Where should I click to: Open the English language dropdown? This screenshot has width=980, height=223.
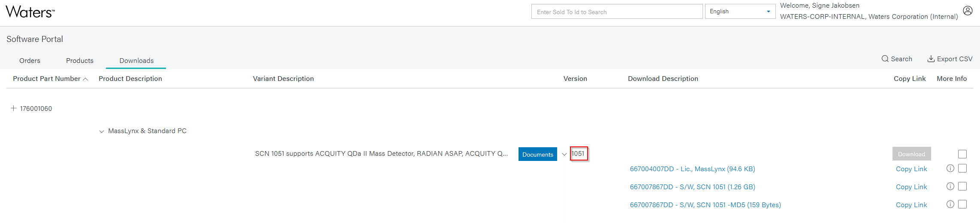click(x=740, y=12)
